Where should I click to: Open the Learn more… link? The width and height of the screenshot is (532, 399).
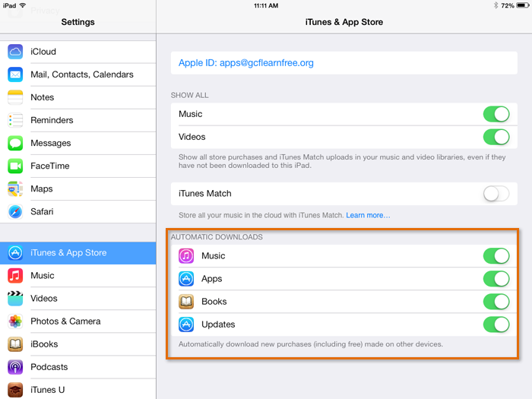point(368,215)
